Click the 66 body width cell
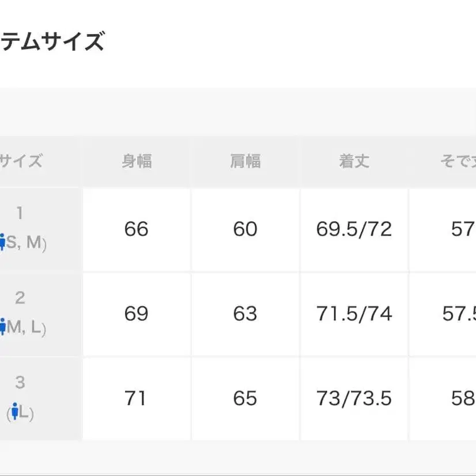 pyautogui.click(x=137, y=229)
